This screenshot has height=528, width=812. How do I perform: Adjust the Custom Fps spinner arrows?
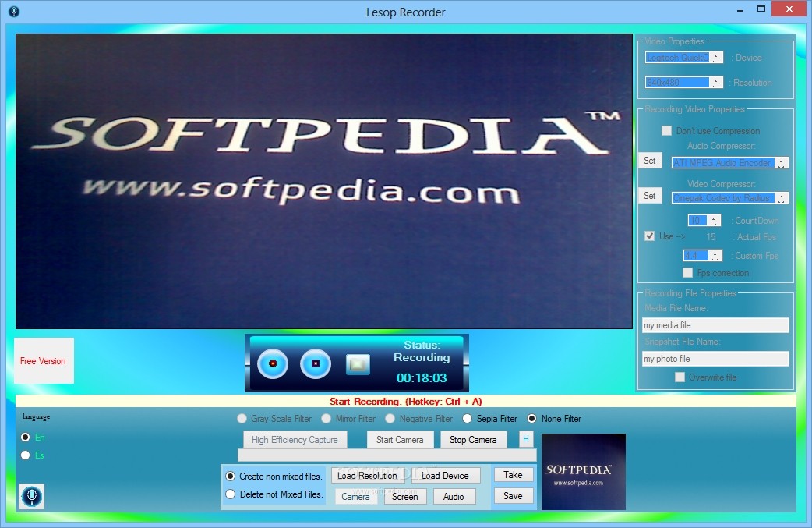pos(715,256)
